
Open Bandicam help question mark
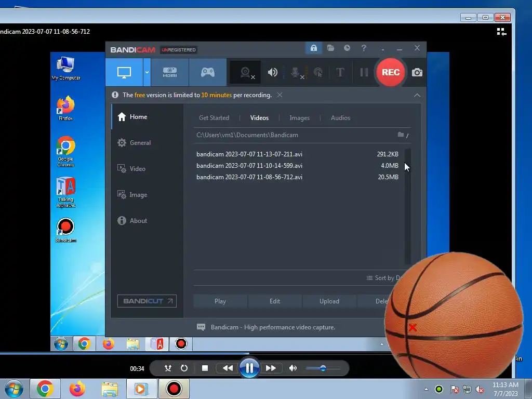(x=364, y=48)
